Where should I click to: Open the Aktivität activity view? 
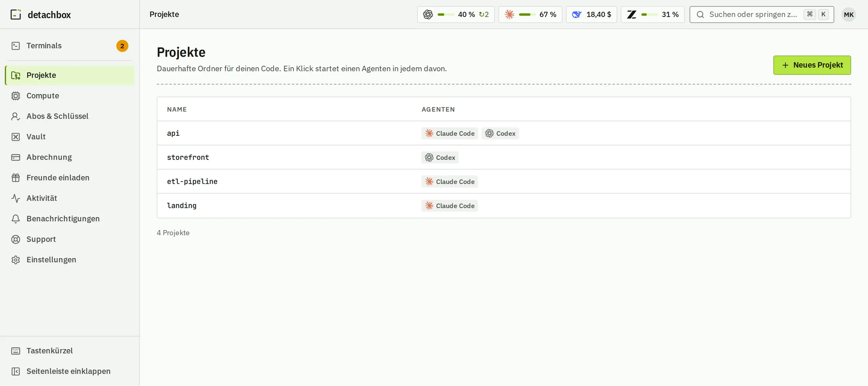69,198
